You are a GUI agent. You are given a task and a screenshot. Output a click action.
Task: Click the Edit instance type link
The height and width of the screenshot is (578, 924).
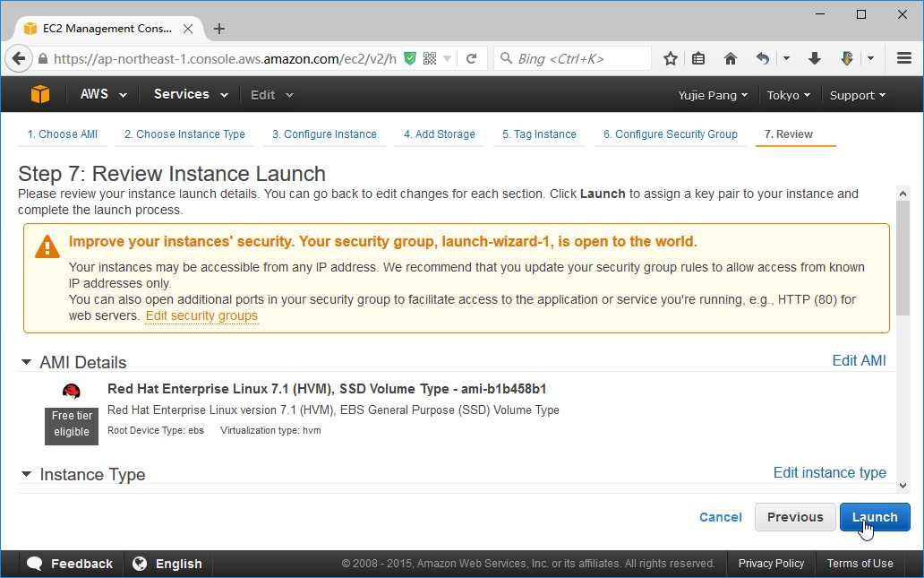click(x=829, y=472)
